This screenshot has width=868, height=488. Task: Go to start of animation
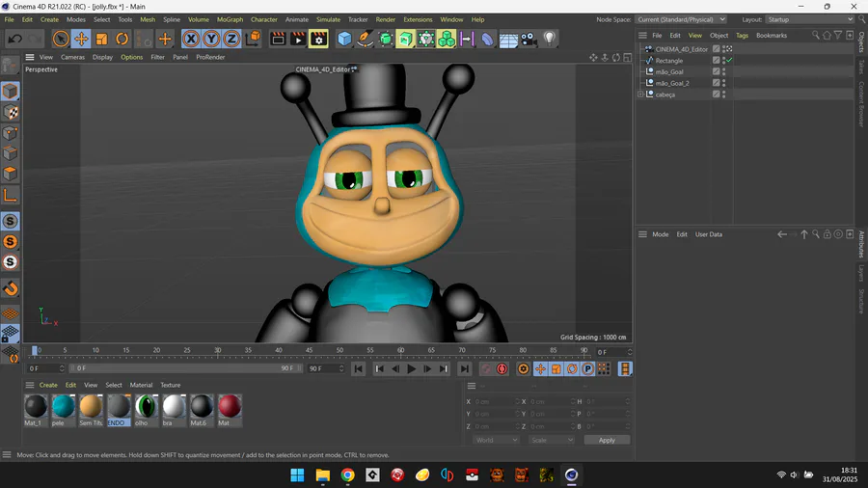pyautogui.click(x=358, y=369)
